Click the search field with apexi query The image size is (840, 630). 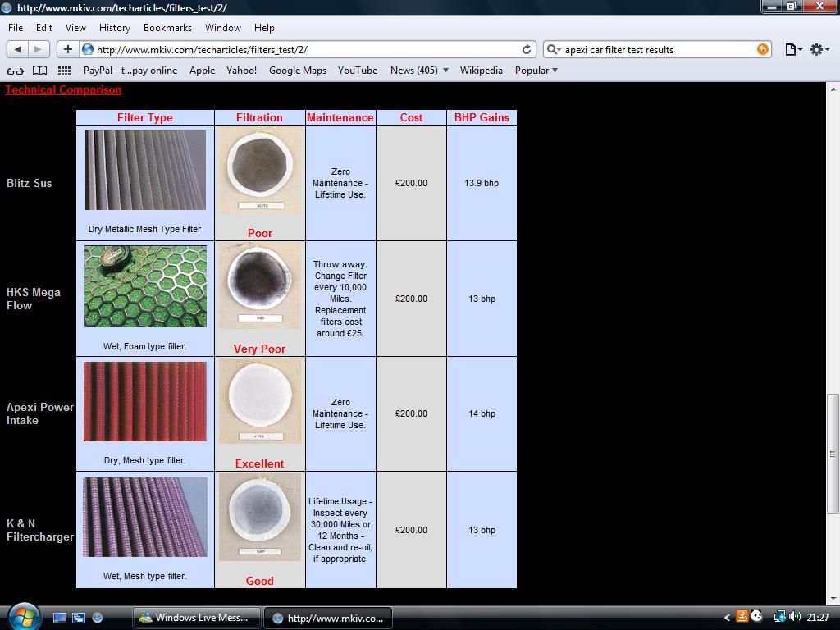pyautogui.click(x=657, y=49)
